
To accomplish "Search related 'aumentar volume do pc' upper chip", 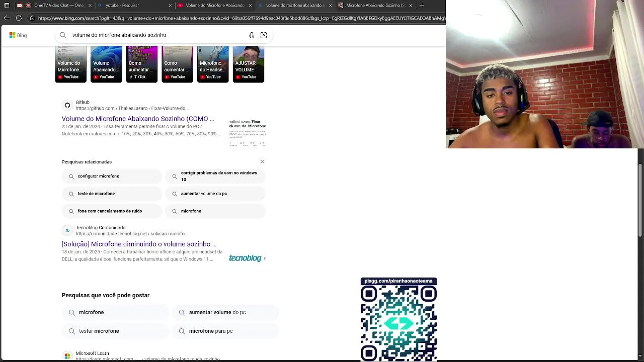I will 215,194.
